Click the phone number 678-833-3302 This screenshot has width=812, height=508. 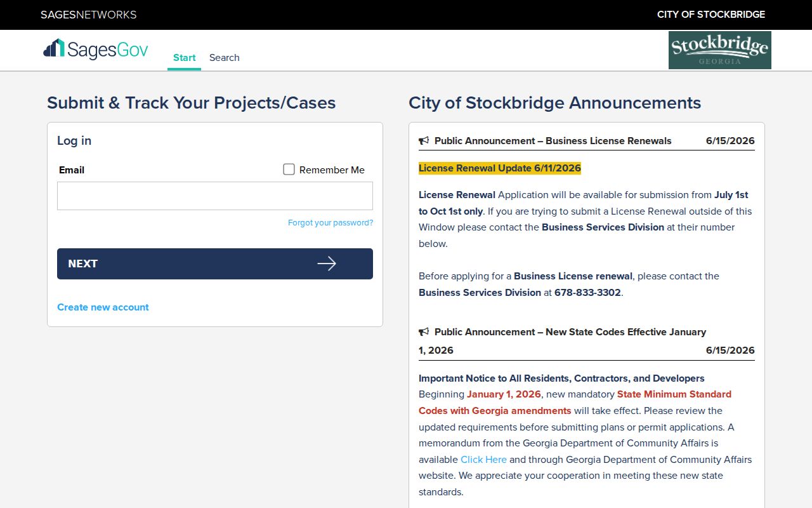pos(587,293)
